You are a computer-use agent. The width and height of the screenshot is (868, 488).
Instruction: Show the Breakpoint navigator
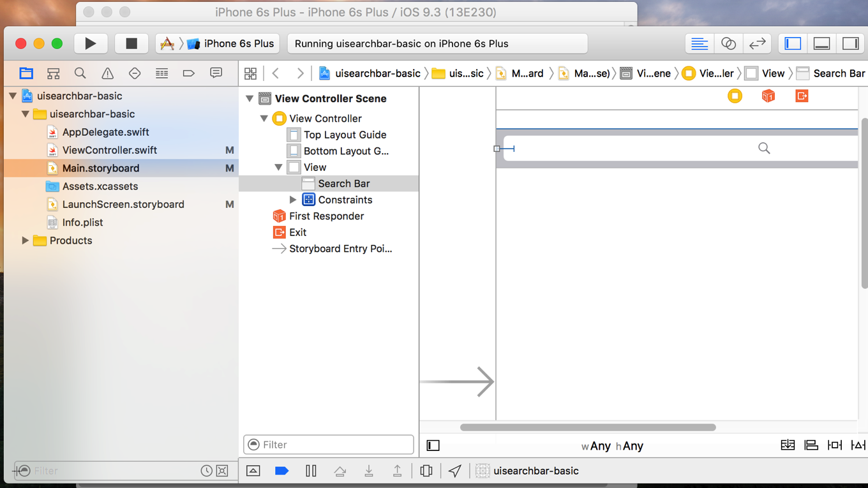tap(188, 73)
